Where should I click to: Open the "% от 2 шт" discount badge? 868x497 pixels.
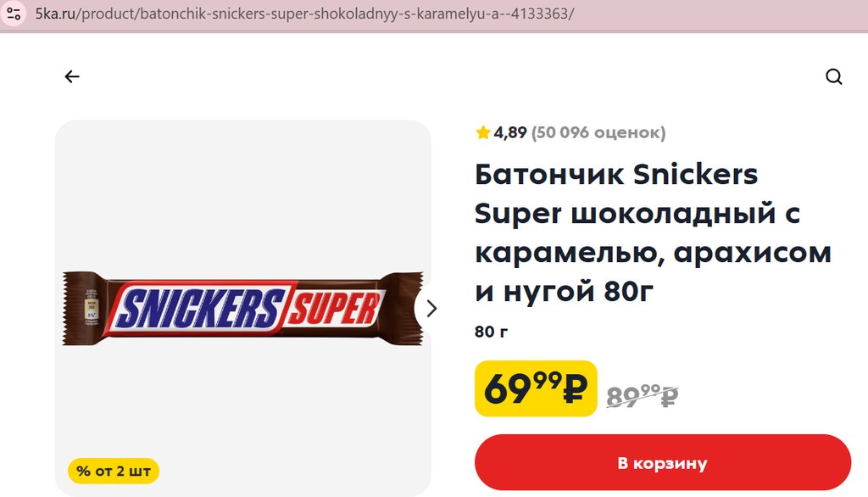tap(114, 471)
